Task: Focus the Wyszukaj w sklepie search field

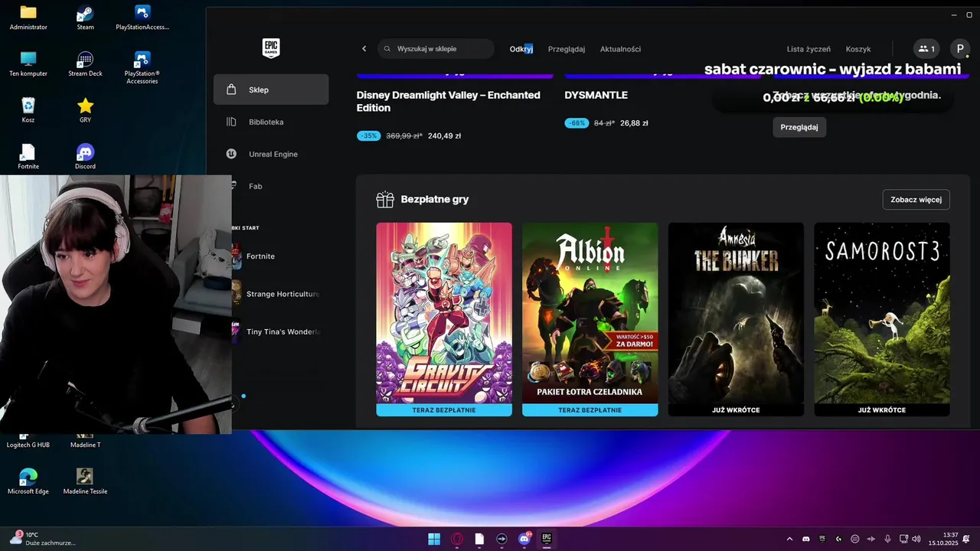Action: click(x=436, y=49)
